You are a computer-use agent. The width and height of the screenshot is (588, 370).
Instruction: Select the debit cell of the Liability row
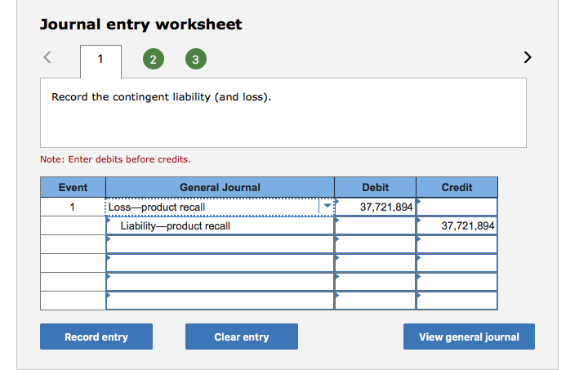(x=376, y=225)
